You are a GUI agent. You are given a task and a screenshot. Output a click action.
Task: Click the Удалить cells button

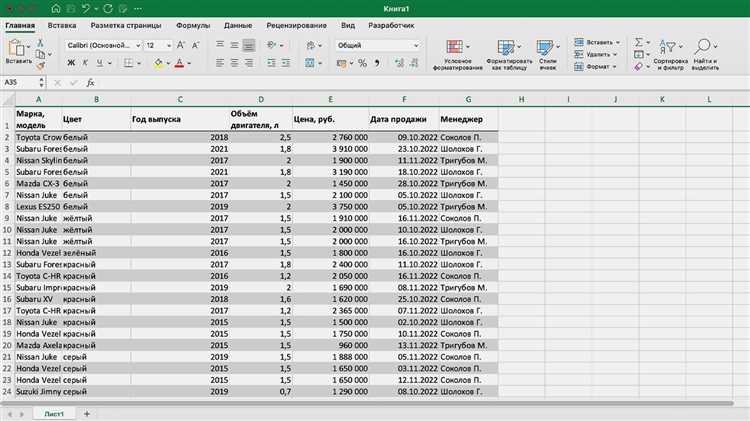pyautogui.click(x=596, y=55)
